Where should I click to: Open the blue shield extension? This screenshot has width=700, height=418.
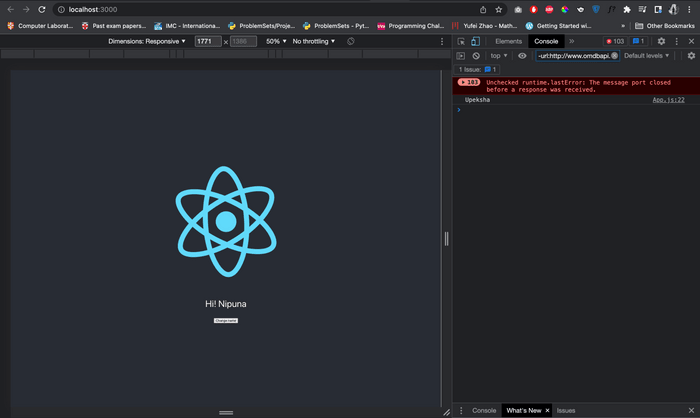coord(596,9)
